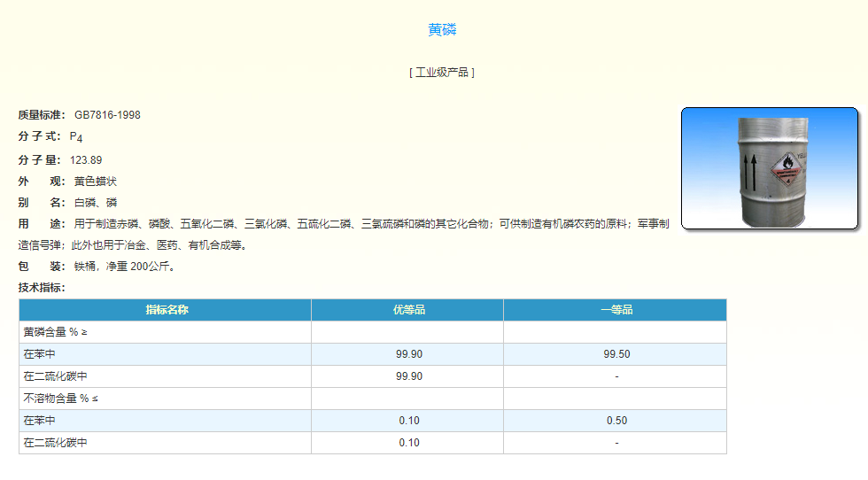Click the 黄色蜡状 appearance description

coord(96,182)
